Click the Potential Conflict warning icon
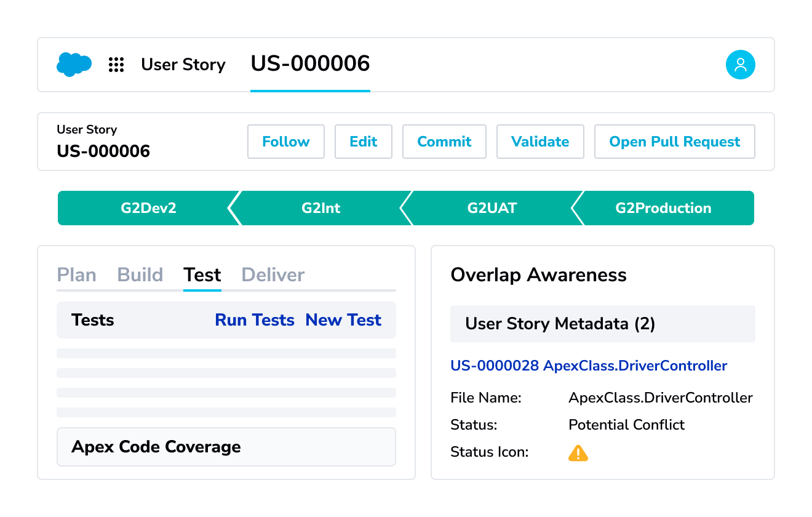The image size is (812, 517). pyautogui.click(x=578, y=452)
